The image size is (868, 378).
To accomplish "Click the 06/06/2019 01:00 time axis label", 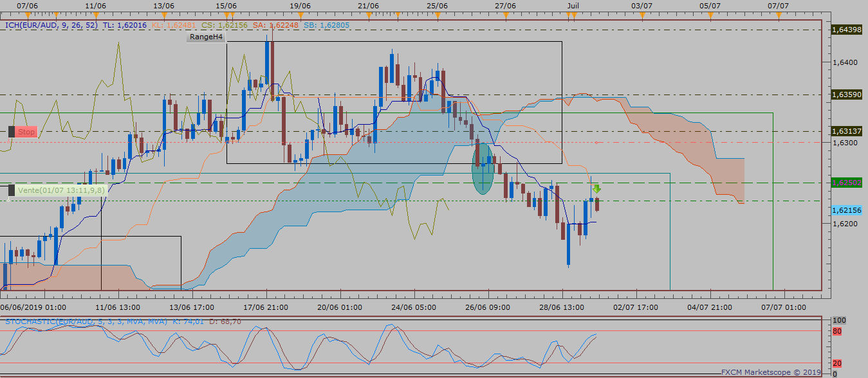I will coord(34,307).
